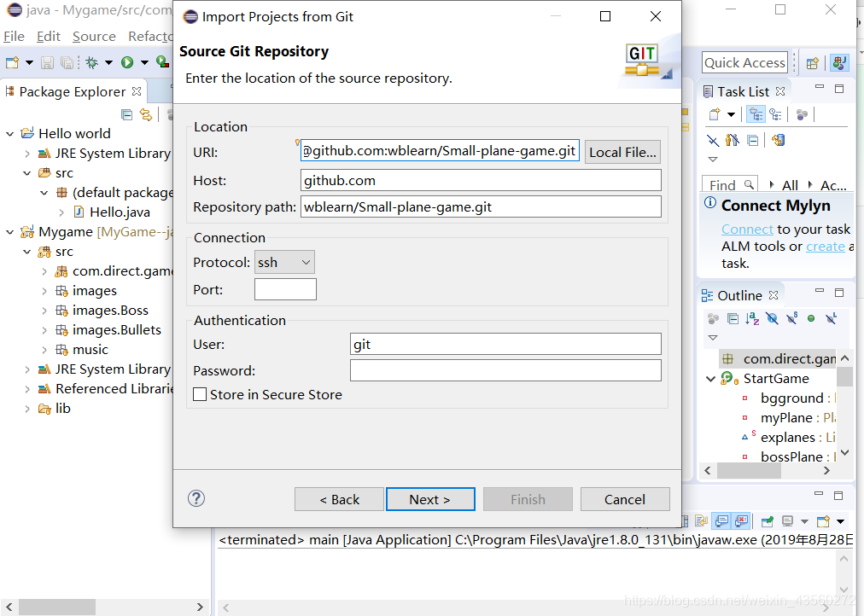Click the green Run button in the toolbar
864x616 pixels.
point(127,63)
